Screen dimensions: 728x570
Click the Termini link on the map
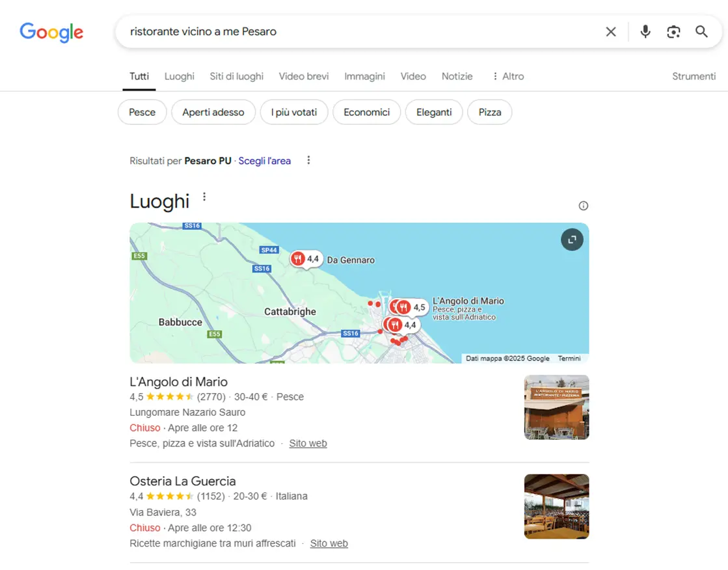[x=569, y=358]
